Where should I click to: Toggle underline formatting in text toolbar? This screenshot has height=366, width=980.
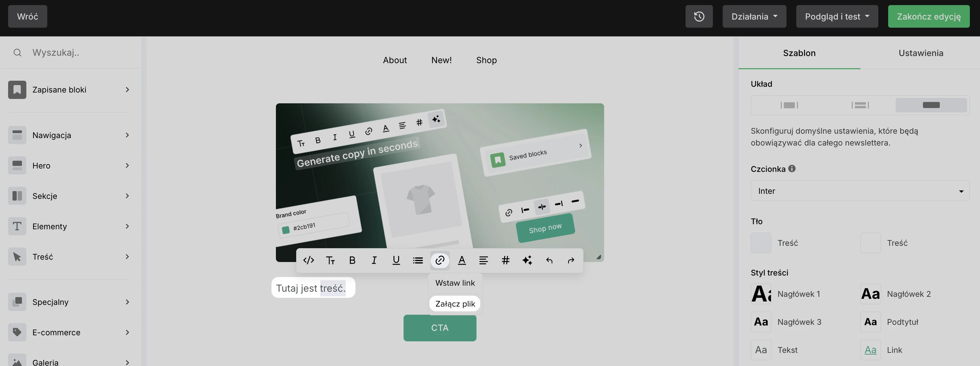pos(396,260)
